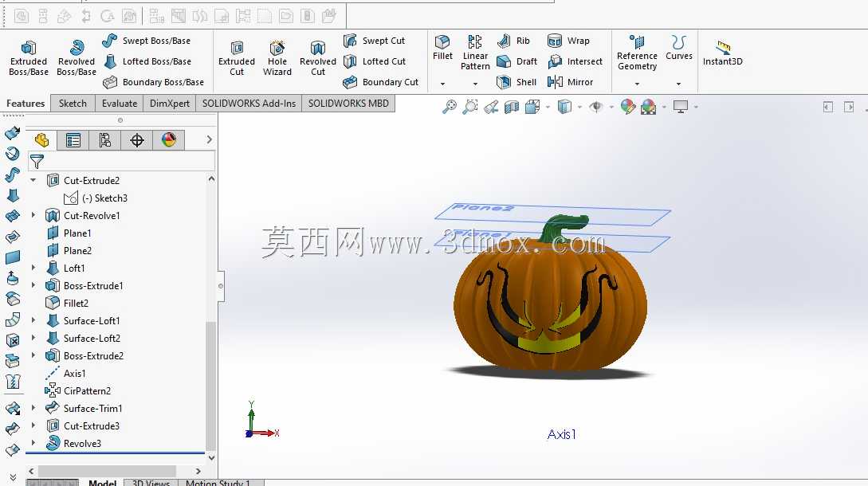
Task: Choose Boundary Boss/Base
Action: tap(153, 82)
